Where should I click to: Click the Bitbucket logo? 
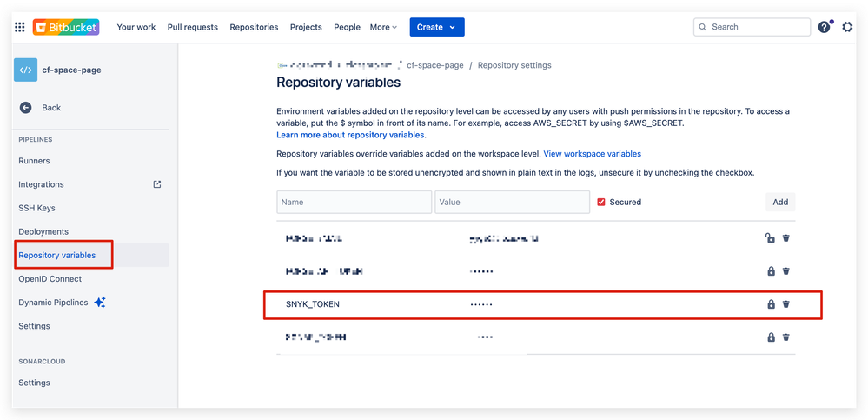(66, 27)
